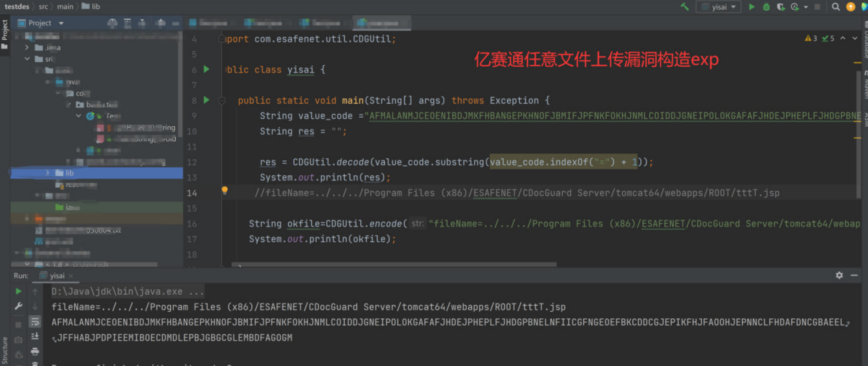The height and width of the screenshot is (366, 868).
Task: Expand the lib folder in tree
Action: 47,173
